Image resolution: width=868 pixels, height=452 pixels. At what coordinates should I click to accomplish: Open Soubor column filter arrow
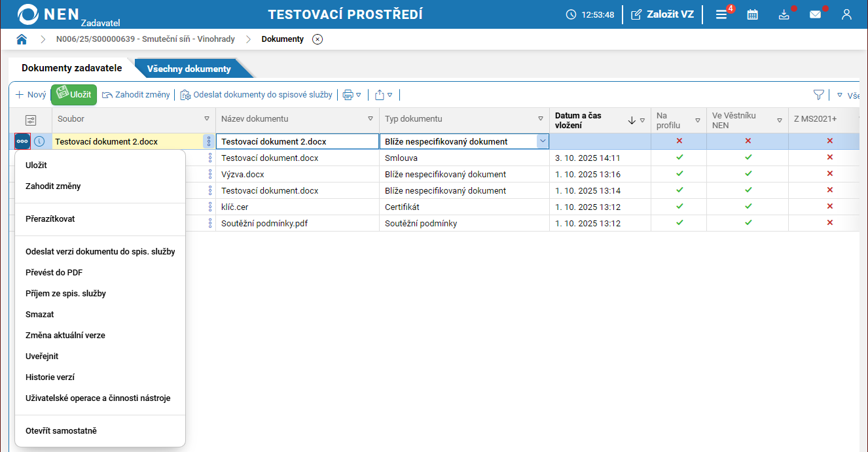(207, 119)
